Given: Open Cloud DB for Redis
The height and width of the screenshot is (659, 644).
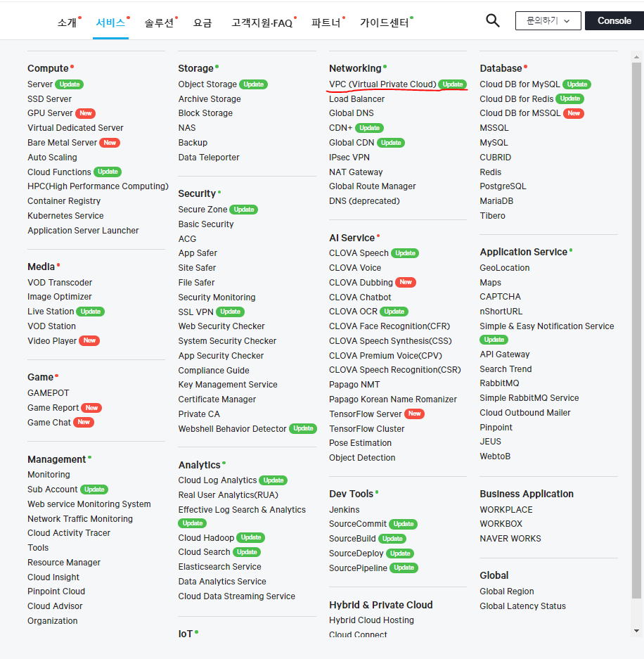Looking at the screenshot, I should (516, 98).
